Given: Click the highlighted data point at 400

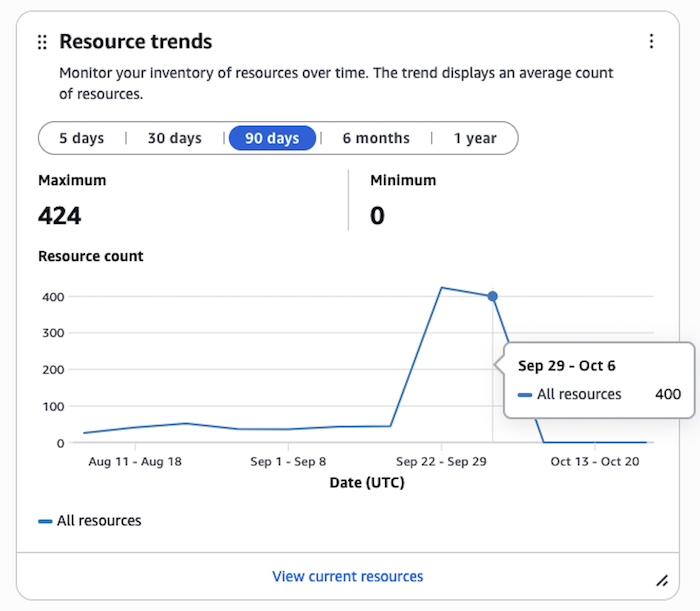Looking at the screenshot, I should coord(492,296).
